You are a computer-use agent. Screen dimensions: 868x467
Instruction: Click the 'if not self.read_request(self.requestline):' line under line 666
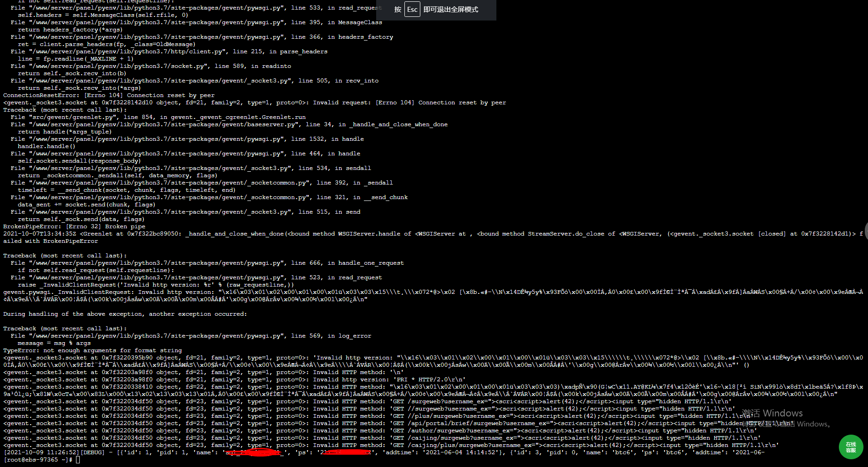[96, 270]
